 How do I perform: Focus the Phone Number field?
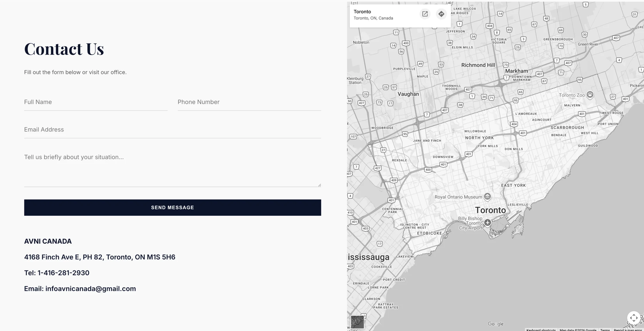coord(249,102)
